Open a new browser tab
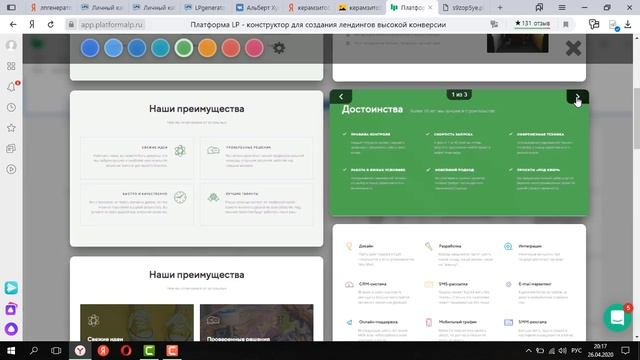The image size is (640, 360). 500,7
